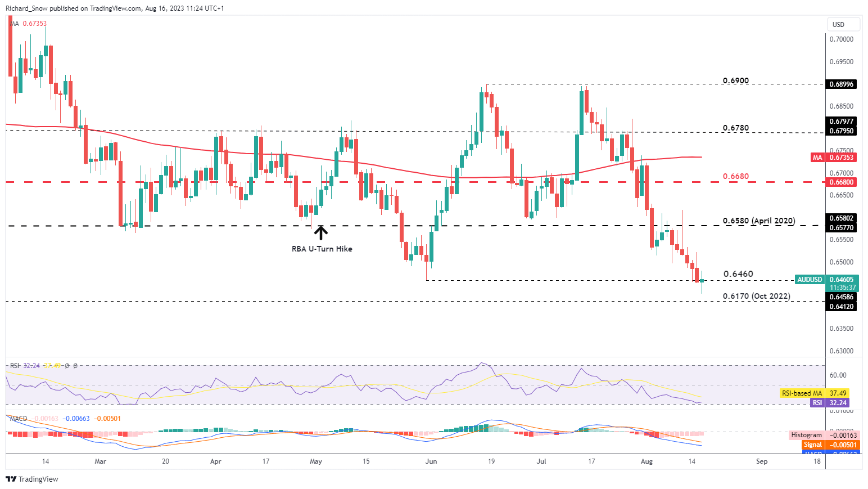Click the 0.67977 price axis label
Viewport: 868px width, 489px height.
click(842, 121)
